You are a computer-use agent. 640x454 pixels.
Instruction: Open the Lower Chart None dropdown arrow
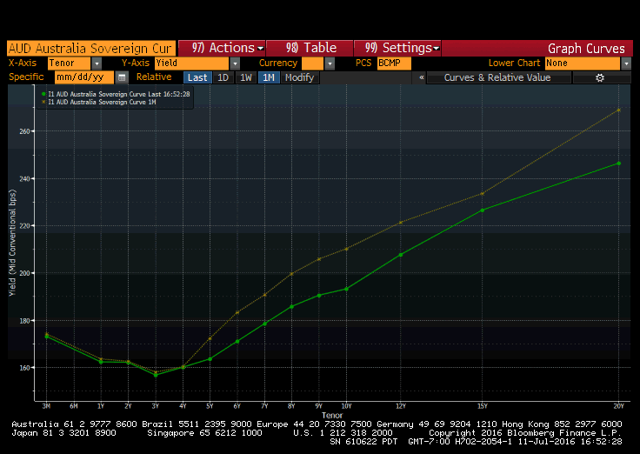[626, 63]
